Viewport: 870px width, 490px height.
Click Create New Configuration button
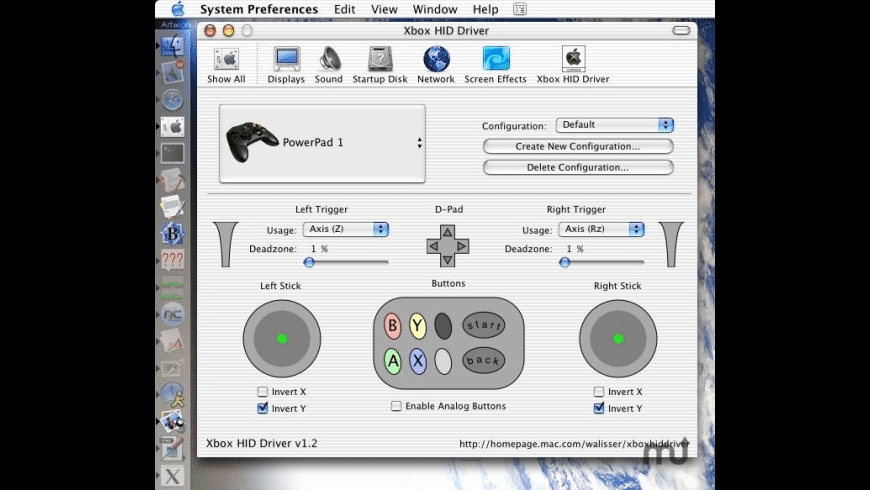577,146
